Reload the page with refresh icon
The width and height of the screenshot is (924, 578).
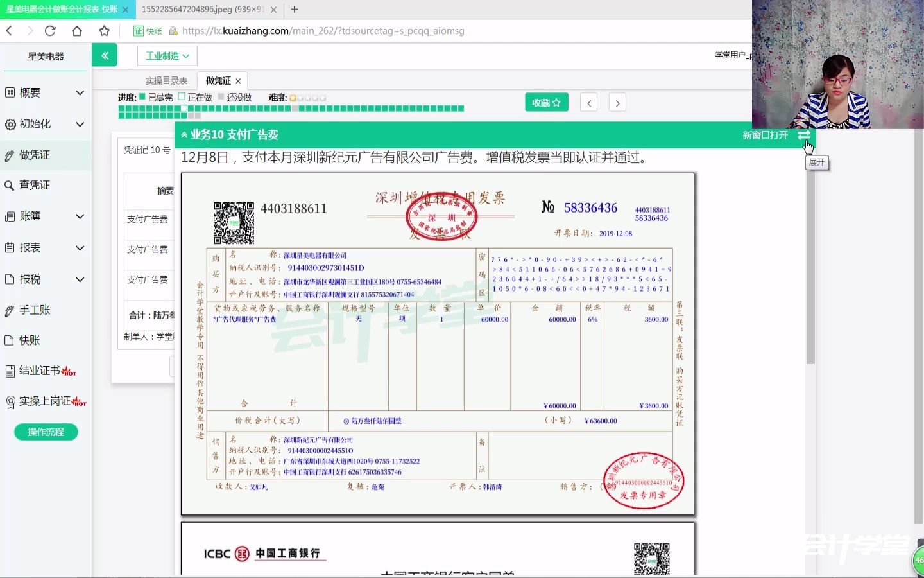click(50, 31)
